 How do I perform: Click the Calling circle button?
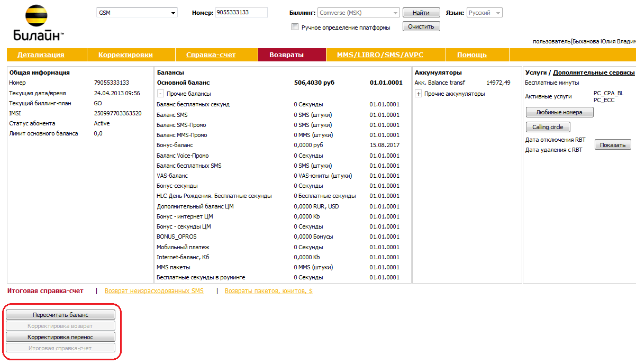548,127
